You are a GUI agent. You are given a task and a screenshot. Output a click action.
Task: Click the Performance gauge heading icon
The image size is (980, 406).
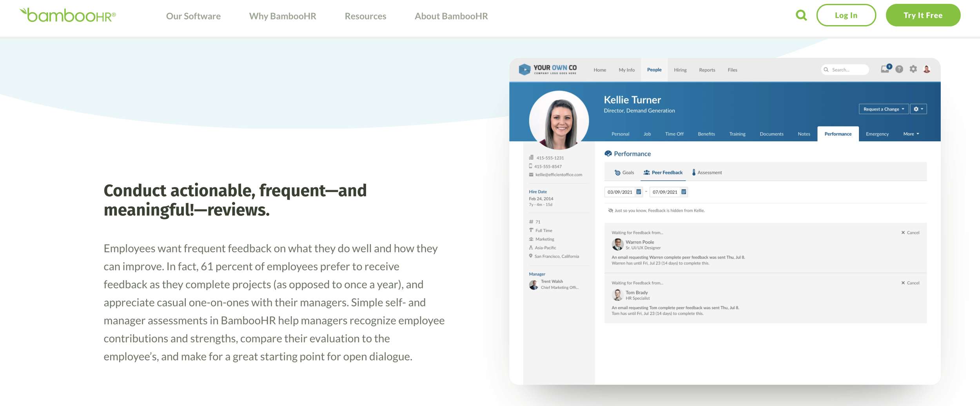pyautogui.click(x=608, y=154)
